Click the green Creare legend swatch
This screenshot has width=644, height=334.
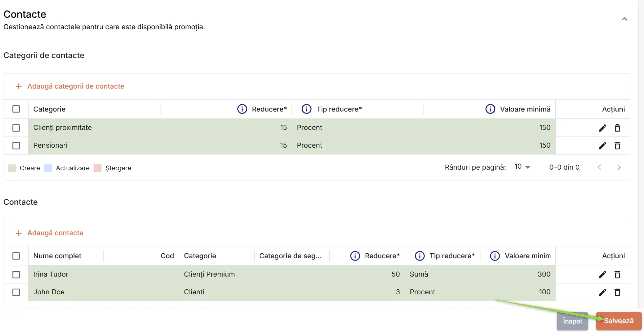point(12,168)
